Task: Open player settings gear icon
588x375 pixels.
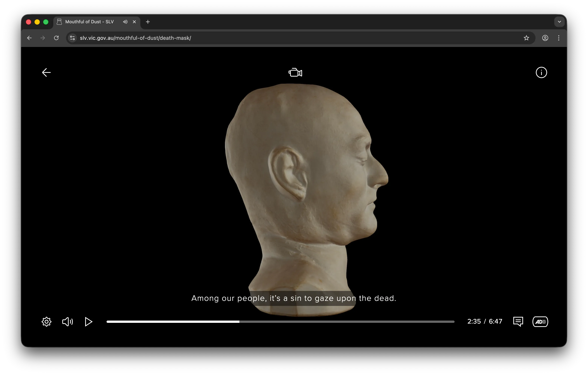Action: click(46, 322)
